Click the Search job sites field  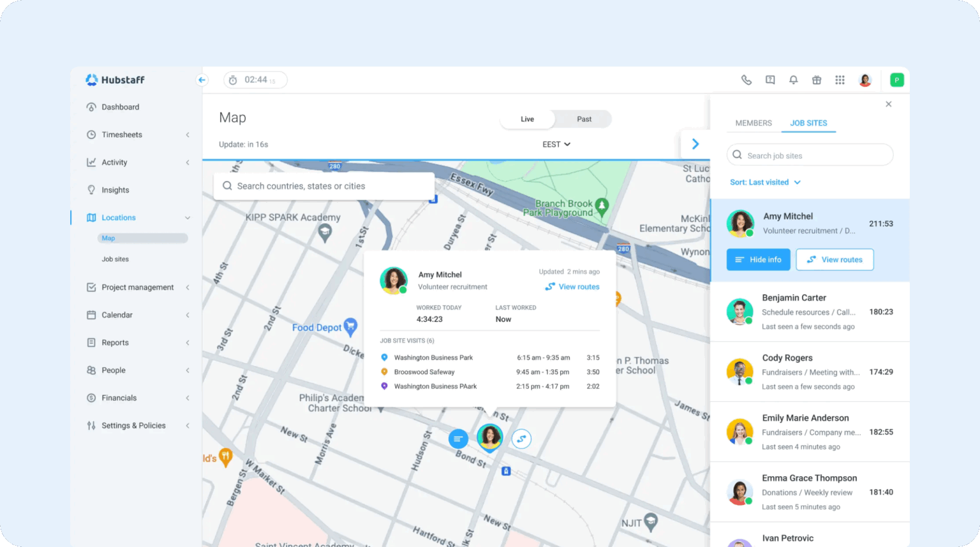coord(810,155)
